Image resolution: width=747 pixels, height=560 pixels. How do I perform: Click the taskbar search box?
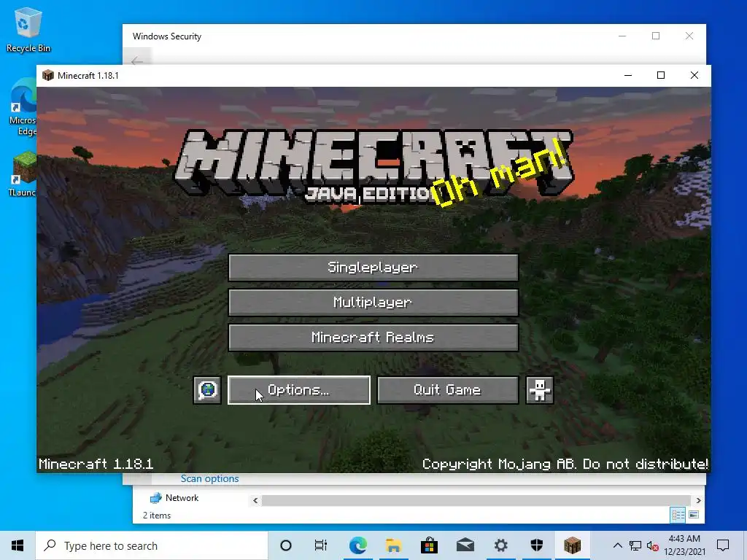(152, 545)
